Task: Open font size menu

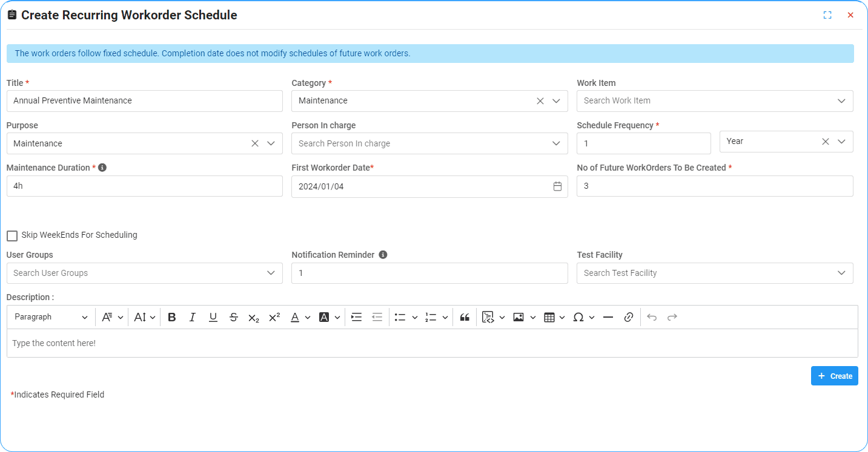Action: (145, 317)
